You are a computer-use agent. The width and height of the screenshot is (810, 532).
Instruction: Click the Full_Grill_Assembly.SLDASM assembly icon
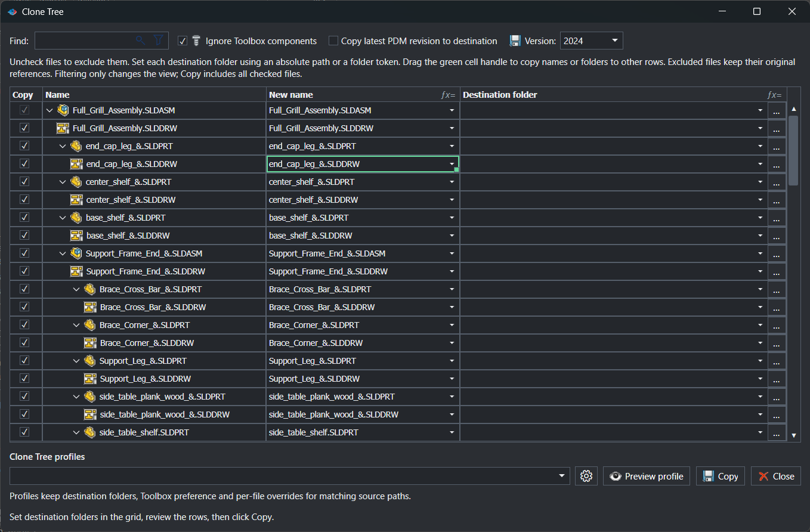(63, 110)
